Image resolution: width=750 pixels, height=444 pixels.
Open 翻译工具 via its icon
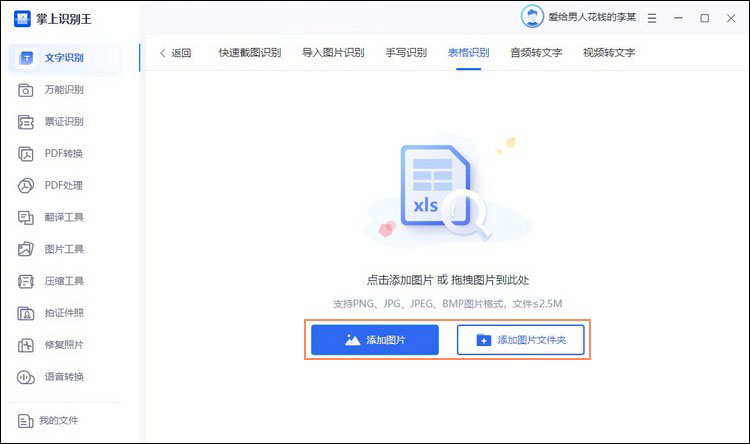click(x=25, y=218)
